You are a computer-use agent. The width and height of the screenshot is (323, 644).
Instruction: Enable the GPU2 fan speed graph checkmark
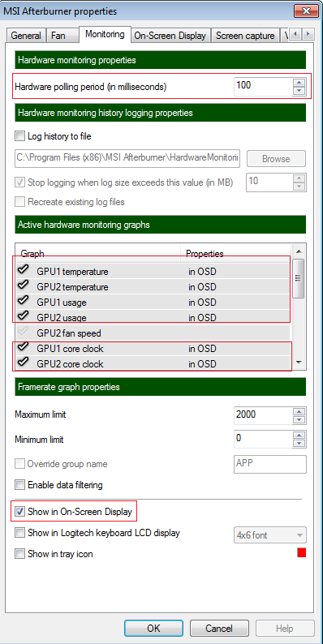(24, 332)
